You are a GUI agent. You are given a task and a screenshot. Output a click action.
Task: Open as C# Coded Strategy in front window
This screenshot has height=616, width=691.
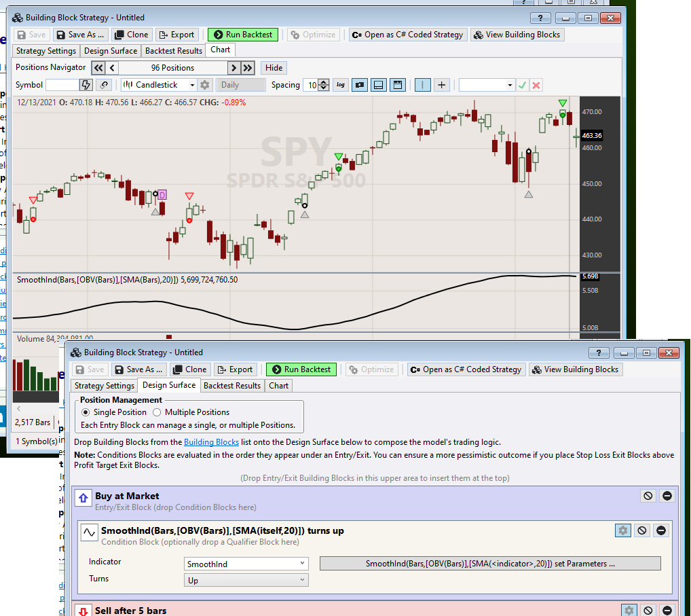(466, 369)
